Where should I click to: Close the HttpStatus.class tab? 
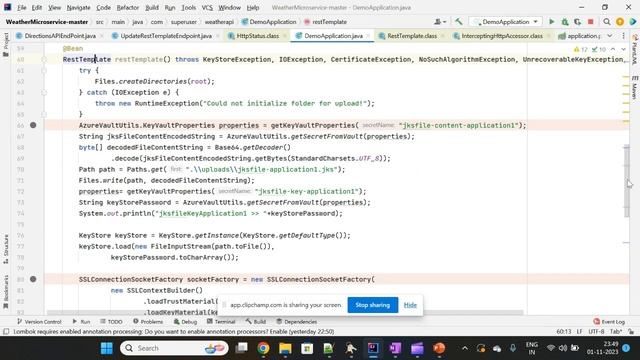pos(284,36)
